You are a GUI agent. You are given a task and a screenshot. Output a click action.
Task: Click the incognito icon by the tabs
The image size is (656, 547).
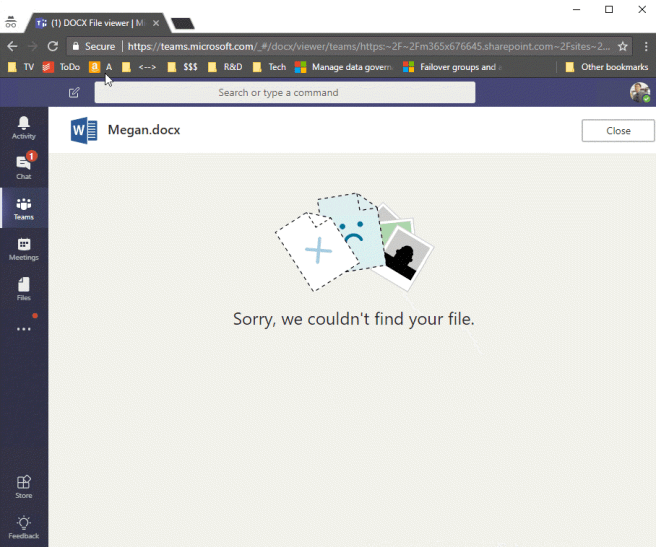click(x=11, y=22)
